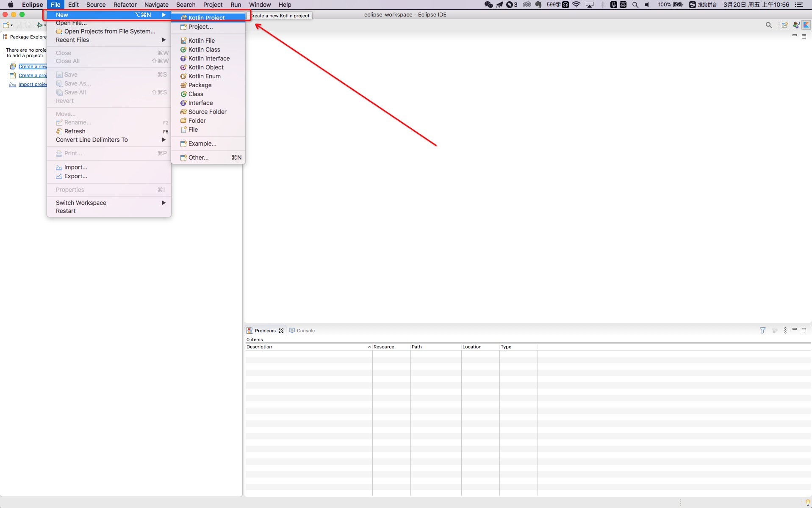The height and width of the screenshot is (508, 812).
Task: Click the Open Perspective icon
Action: point(784,25)
